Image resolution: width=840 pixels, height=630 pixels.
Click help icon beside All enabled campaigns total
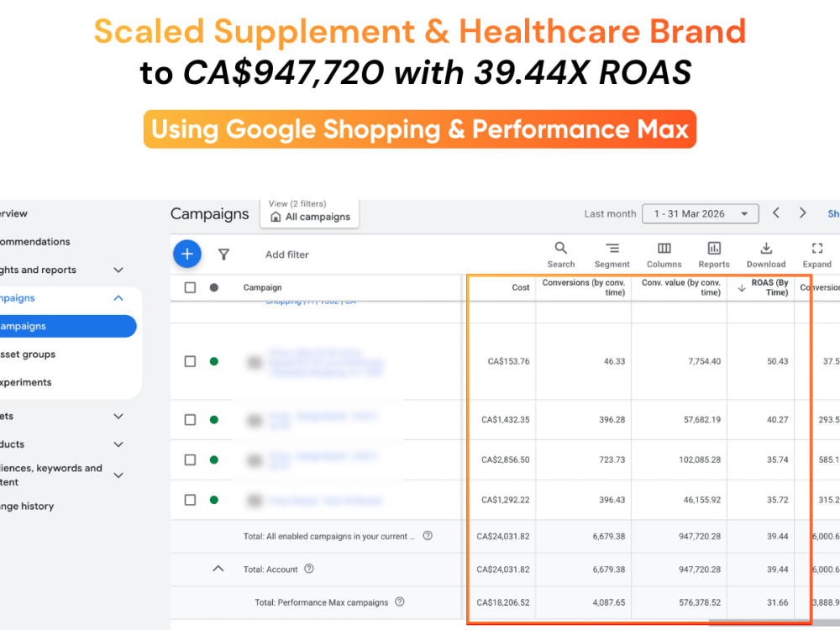tap(428, 536)
